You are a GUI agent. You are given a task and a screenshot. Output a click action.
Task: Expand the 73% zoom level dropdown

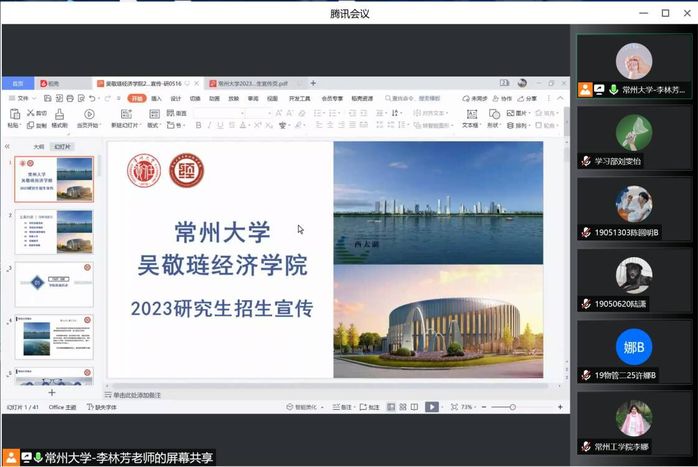click(x=468, y=407)
